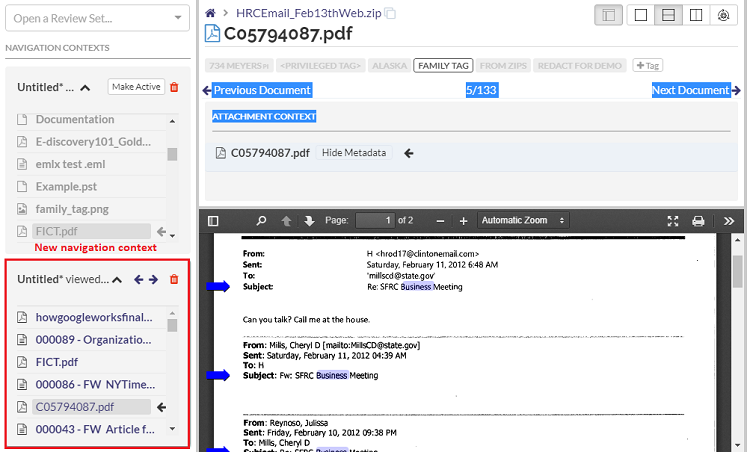Delete the first Untitled navigation context
750x452 pixels.
[x=174, y=87]
